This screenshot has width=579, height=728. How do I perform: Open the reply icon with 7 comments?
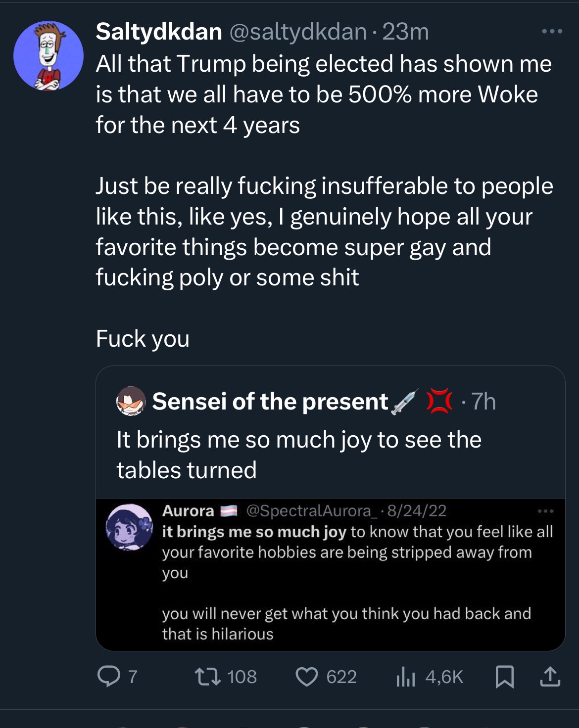click(108, 677)
